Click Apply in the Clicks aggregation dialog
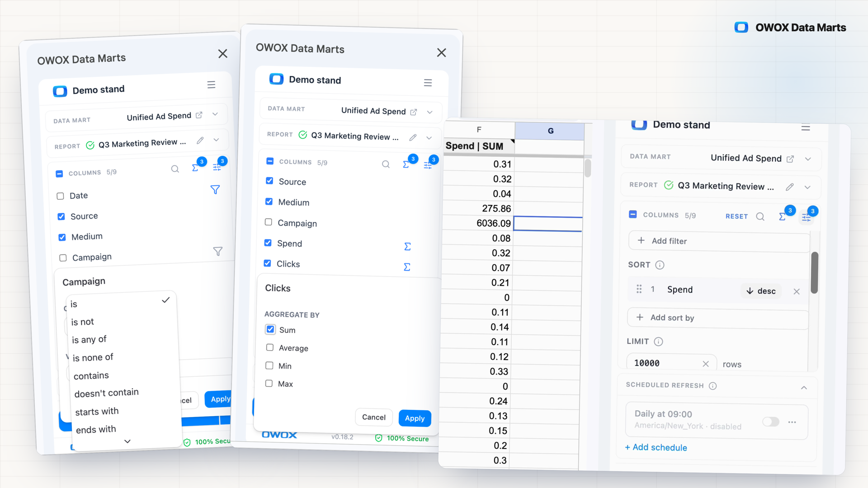This screenshot has width=868, height=488. pyautogui.click(x=415, y=418)
